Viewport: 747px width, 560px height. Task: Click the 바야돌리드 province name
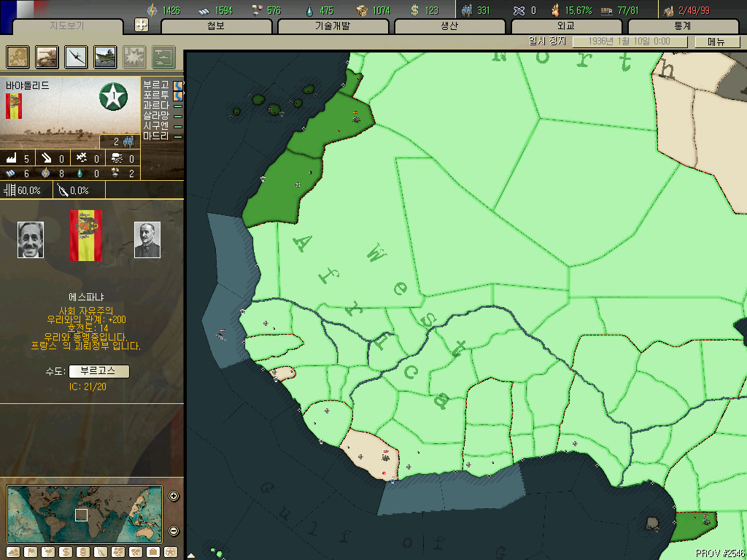[x=27, y=86]
